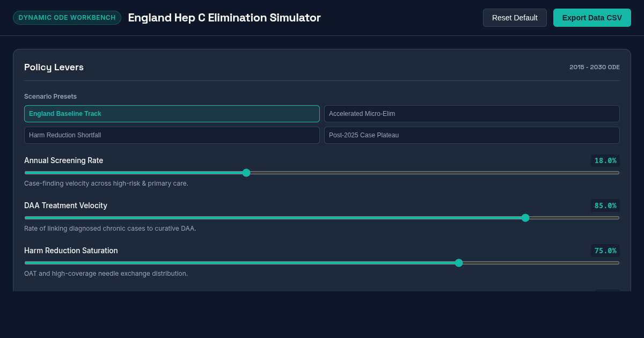Screen dimensions: 644x338
Task: Adjust the Annual Screening Rate slider
Action: coord(322,173)
